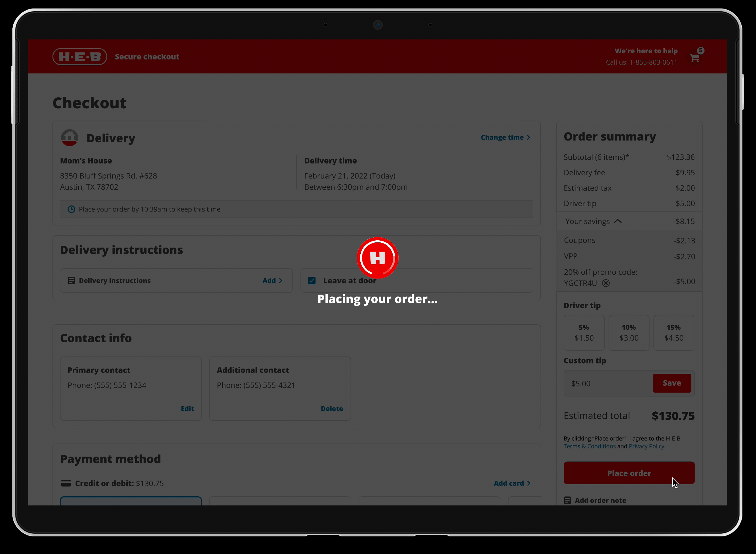756x554 pixels.
Task: Open the shopping cart icon
Action: (694, 58)
